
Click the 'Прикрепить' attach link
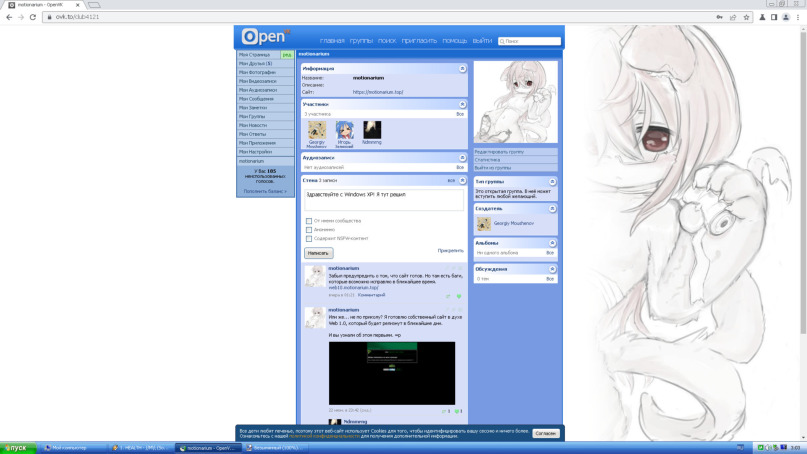pos(450,251)
